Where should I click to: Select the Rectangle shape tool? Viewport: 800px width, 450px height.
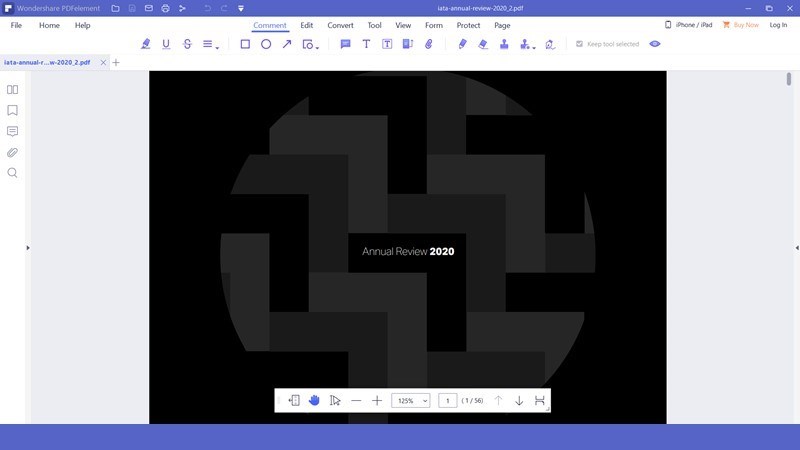click(245, 44)
